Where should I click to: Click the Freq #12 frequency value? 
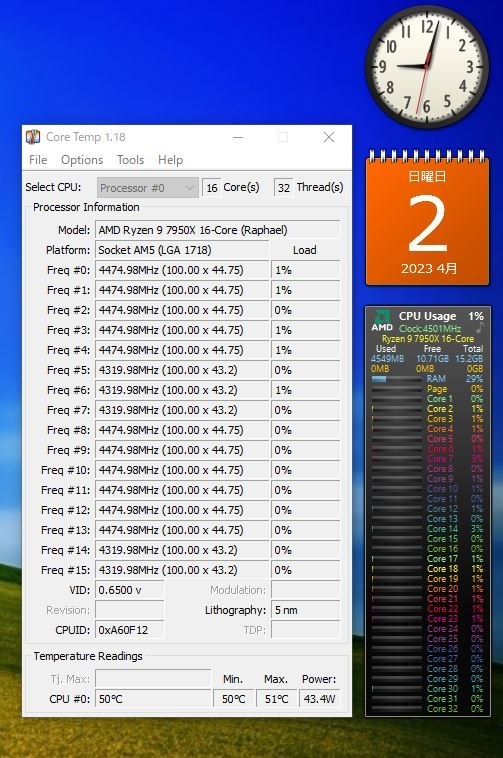(x=182, y=510)
